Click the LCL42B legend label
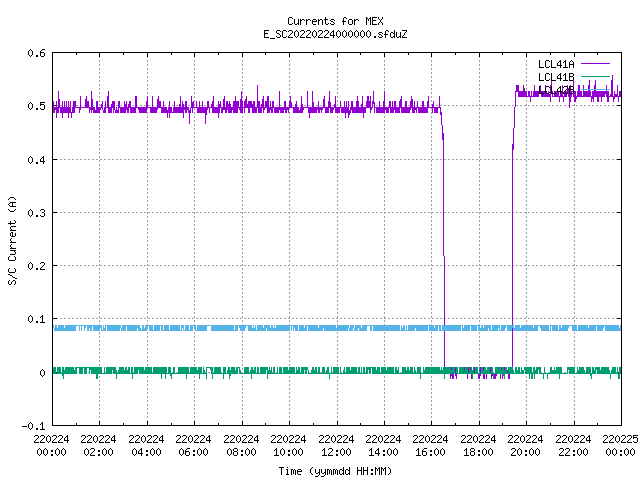The width and height of the screenshot is (640, 480). (556, 90)
